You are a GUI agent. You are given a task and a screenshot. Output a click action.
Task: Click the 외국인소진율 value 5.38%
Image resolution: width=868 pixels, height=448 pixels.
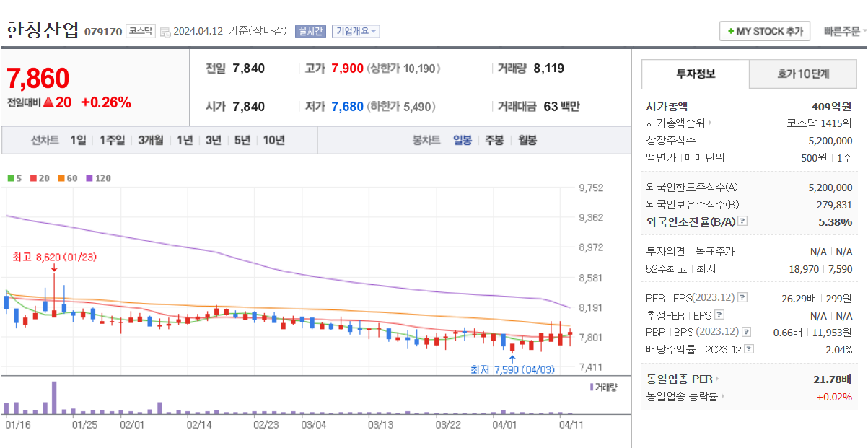pyautogui.click(x=836, y=221)
